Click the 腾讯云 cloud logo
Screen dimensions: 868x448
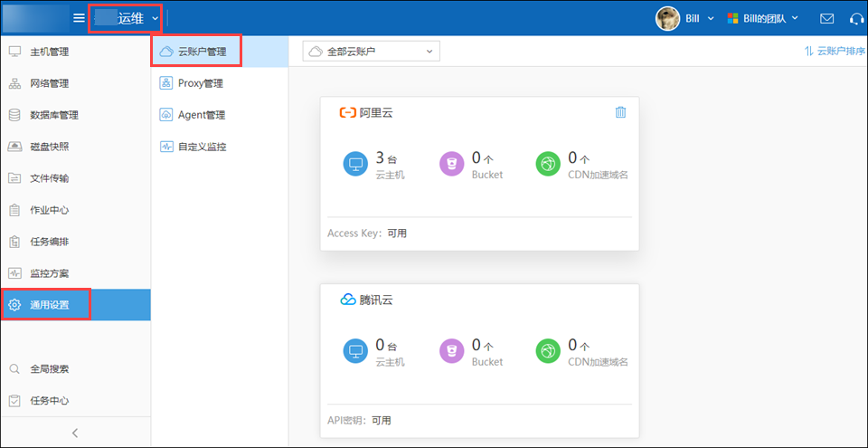(347, 300)
